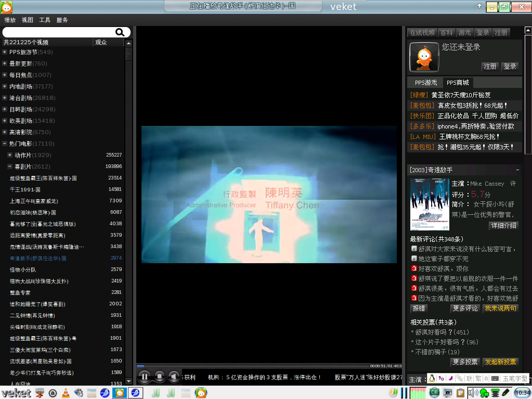Click the Tux penguin on input bar

(x=432, y=378)
